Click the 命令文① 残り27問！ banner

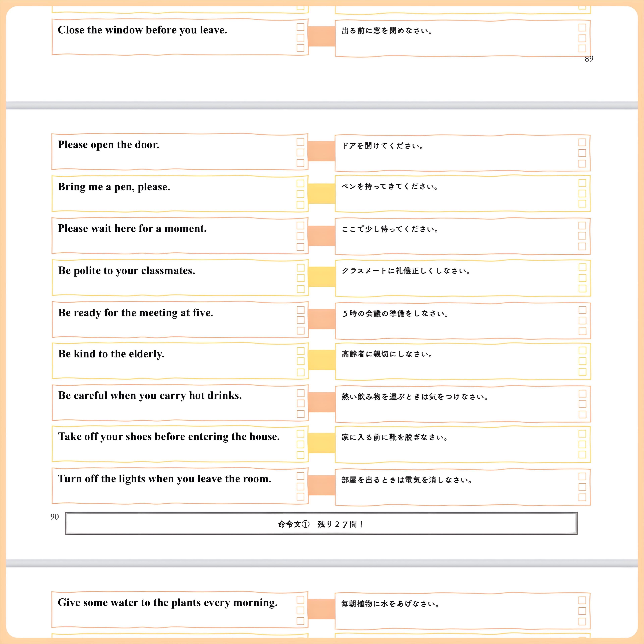click(321, 524)
